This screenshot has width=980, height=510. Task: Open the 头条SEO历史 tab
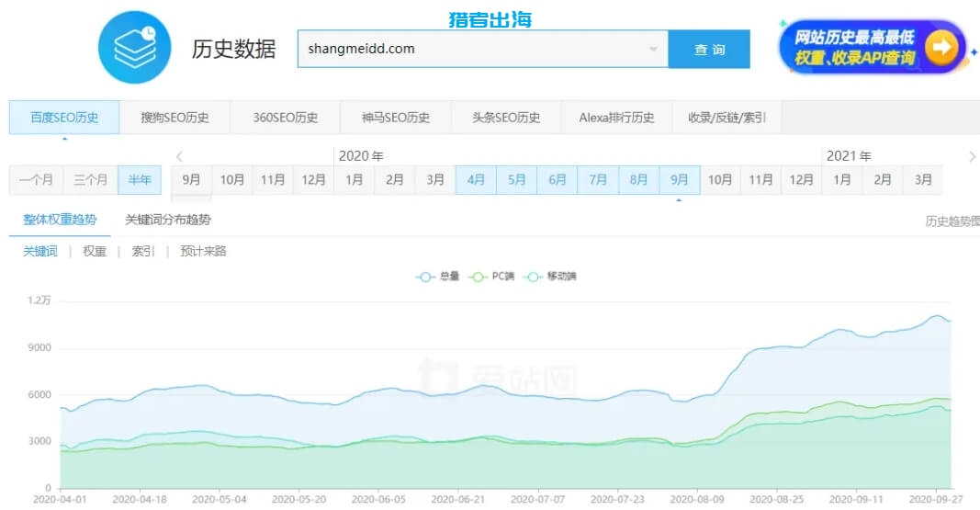506,117
